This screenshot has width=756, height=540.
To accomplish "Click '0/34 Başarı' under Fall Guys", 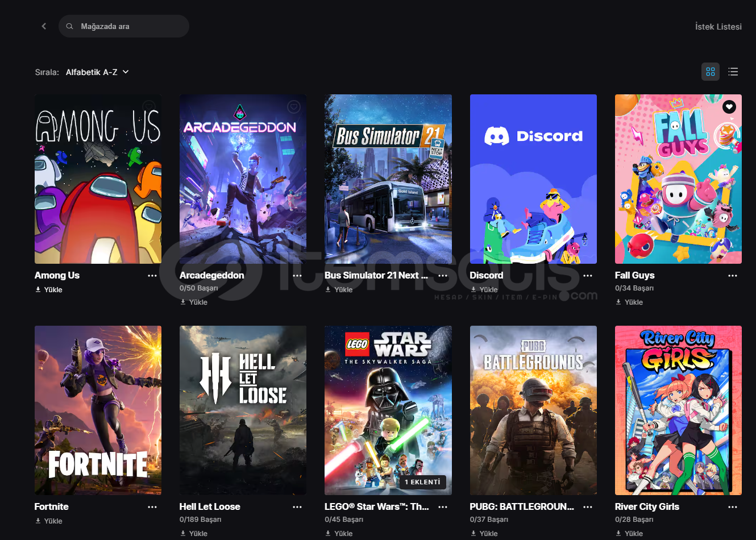I will point(634,288).
